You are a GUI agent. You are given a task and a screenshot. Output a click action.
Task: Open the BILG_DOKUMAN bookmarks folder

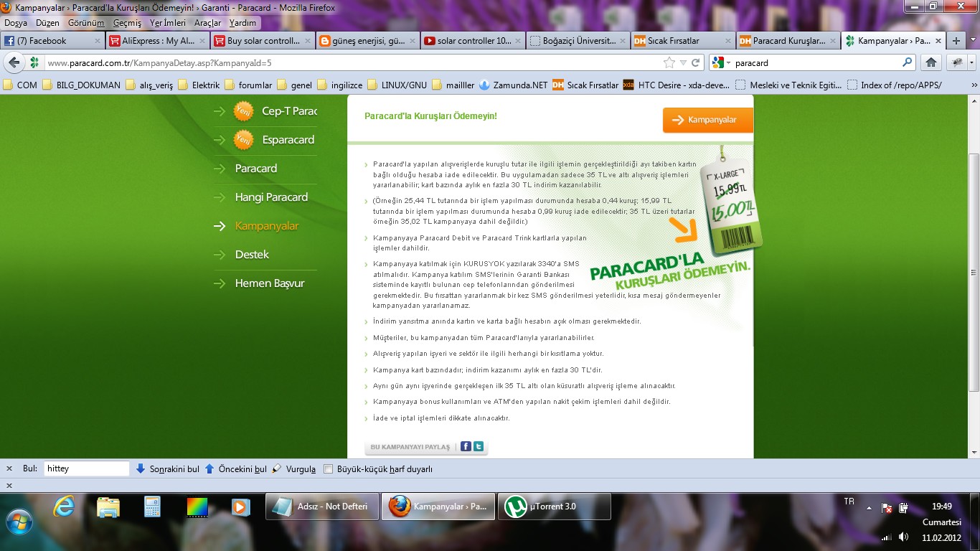click(x=82, y=85)
